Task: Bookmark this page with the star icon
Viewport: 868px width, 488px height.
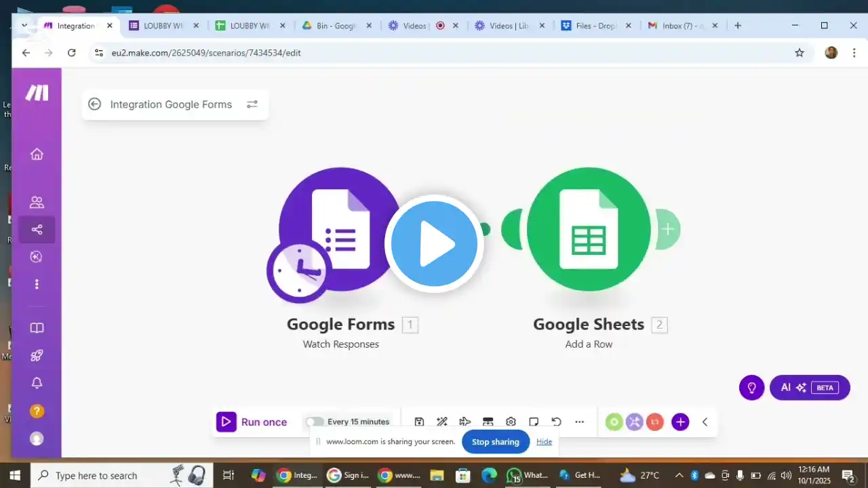Action: (x=800, y=52)
